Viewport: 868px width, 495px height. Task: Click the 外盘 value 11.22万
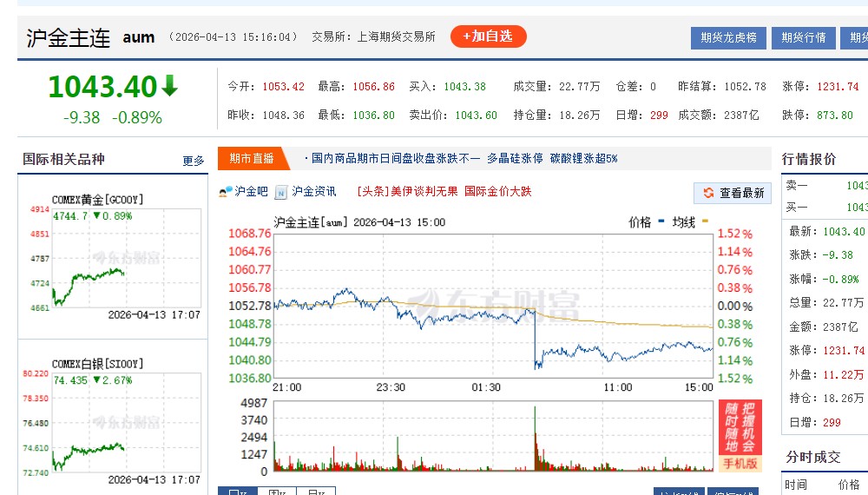point(843,375)
